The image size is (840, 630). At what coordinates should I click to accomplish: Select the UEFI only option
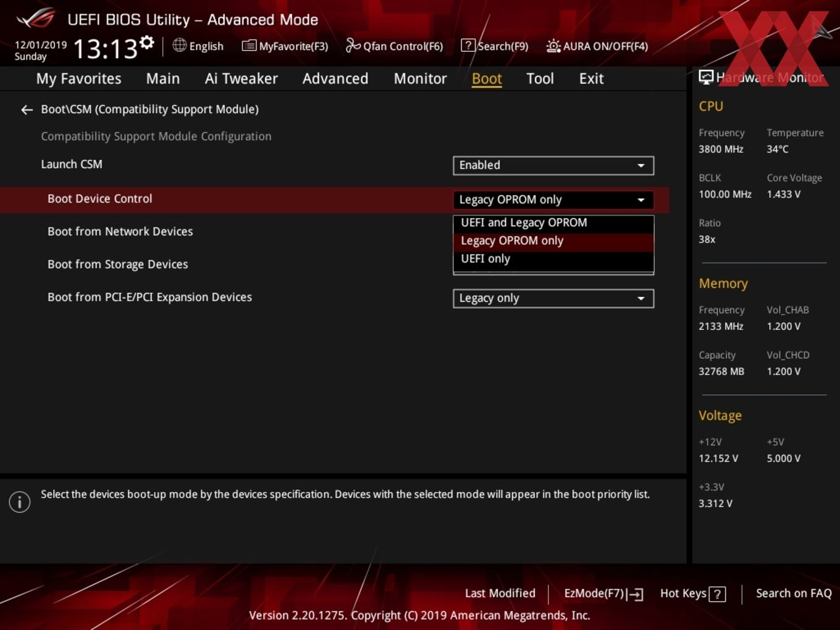pyautogui.click(x=553, y=259)
